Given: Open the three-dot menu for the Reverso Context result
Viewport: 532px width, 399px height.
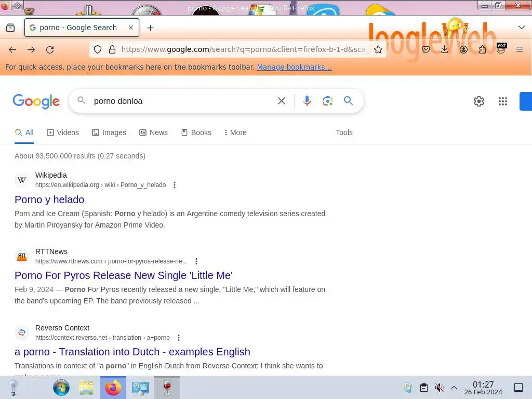Looking at the screenshot, I should point(179,338).
